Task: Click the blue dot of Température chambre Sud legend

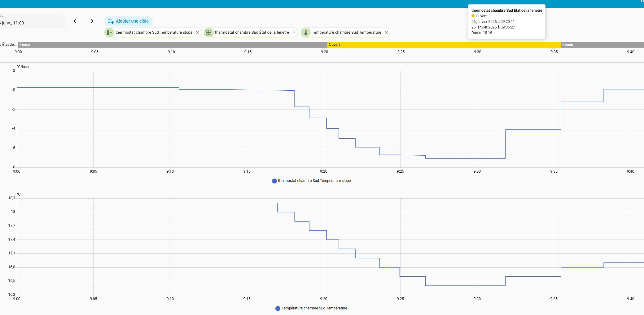Action: 278,308
